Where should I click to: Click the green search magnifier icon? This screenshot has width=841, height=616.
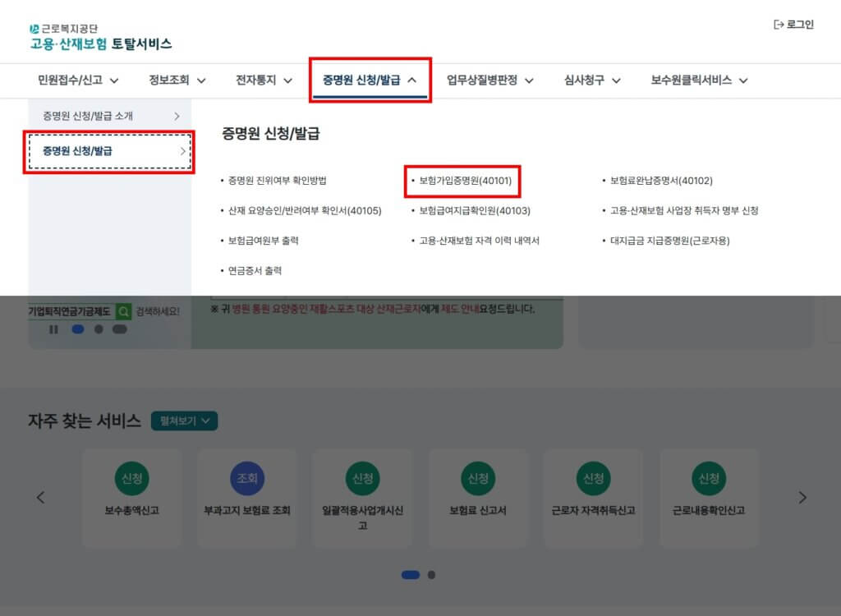coord(123,311)
